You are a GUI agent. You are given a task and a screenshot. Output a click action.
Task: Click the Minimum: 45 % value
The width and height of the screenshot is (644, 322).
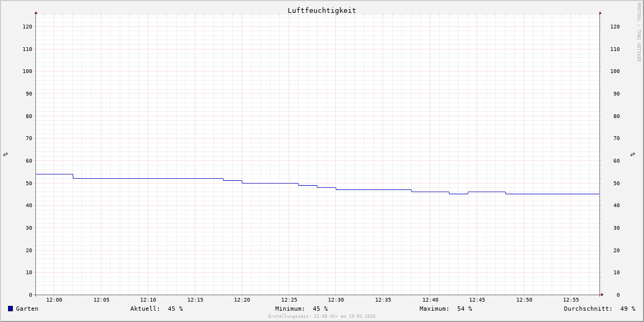click(x=302, y=309)
